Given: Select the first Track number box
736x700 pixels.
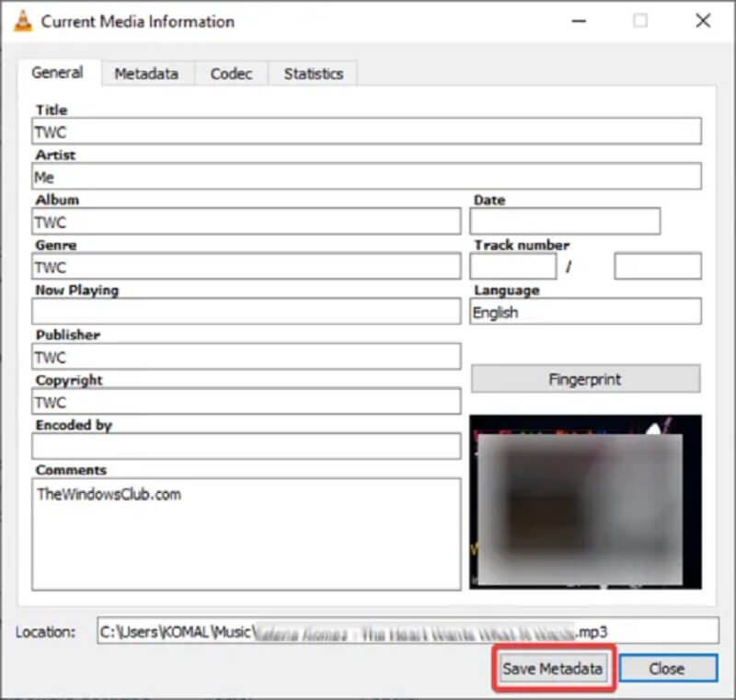Looking at the screenshot, I should click(x=513, y=267).
